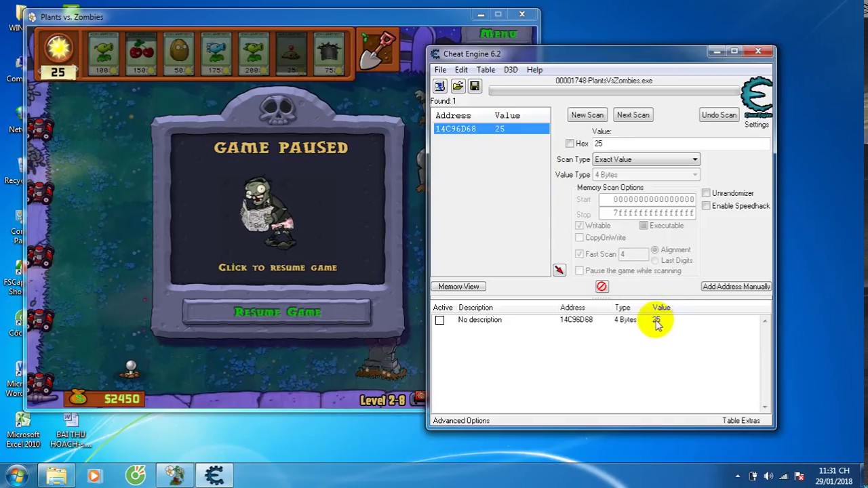Click the 4 Bytes type cell
The image size is (868, 488).
coord(625,320)
